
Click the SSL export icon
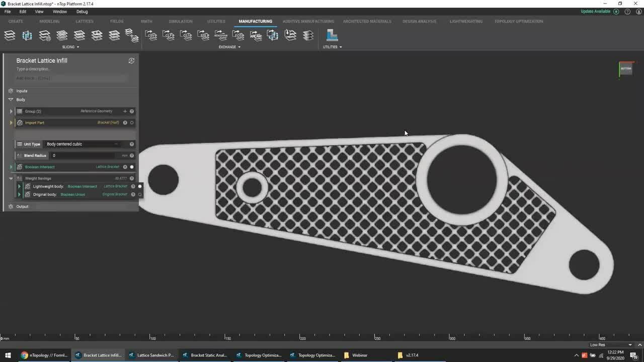point(203,35)
